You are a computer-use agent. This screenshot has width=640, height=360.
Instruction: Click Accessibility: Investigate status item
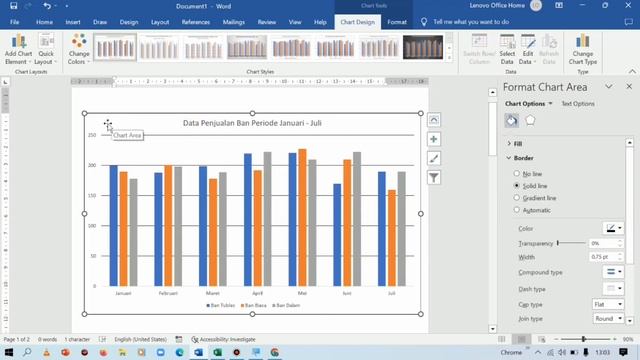[223, 339]
